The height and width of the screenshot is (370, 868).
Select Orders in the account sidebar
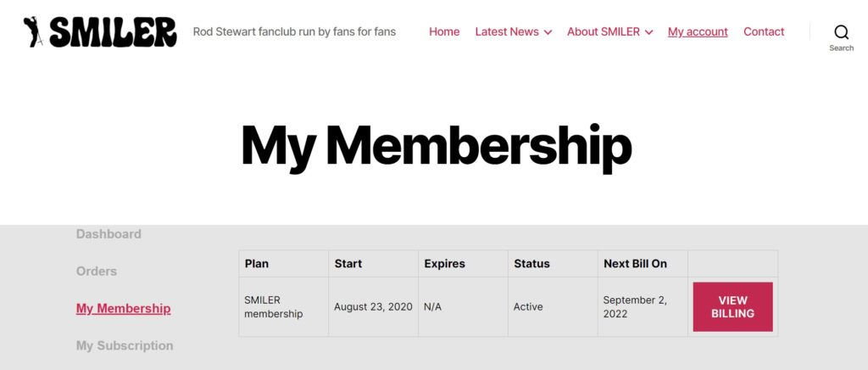click(x=97, y=271)
